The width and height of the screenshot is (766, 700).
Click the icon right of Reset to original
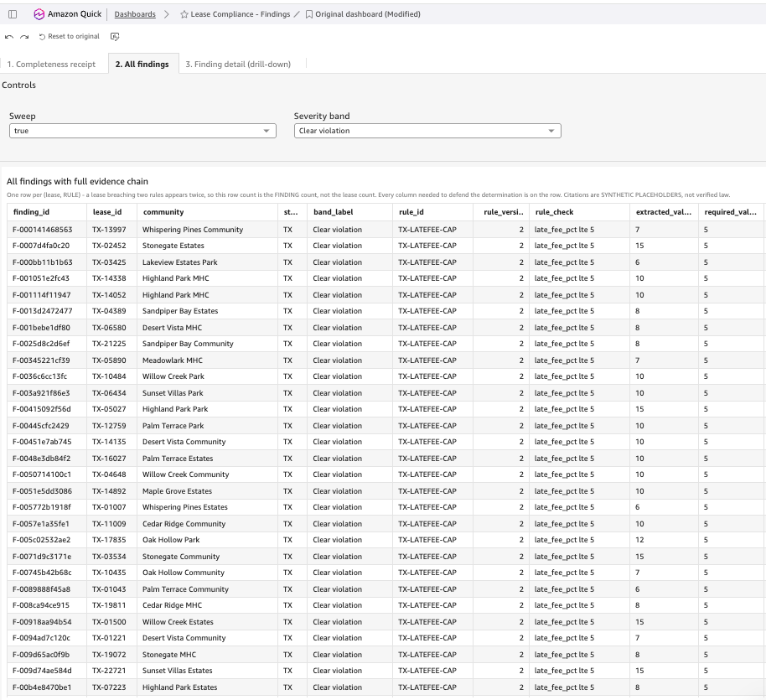click(115, 37)
